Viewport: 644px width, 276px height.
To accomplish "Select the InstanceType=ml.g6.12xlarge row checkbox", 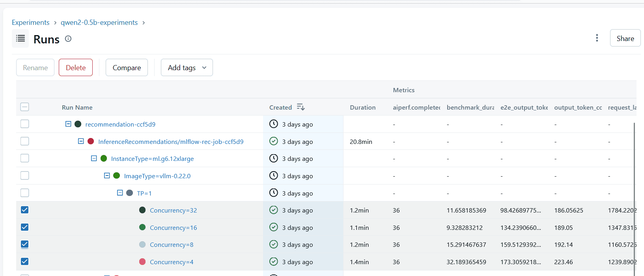I will point(24,158).
